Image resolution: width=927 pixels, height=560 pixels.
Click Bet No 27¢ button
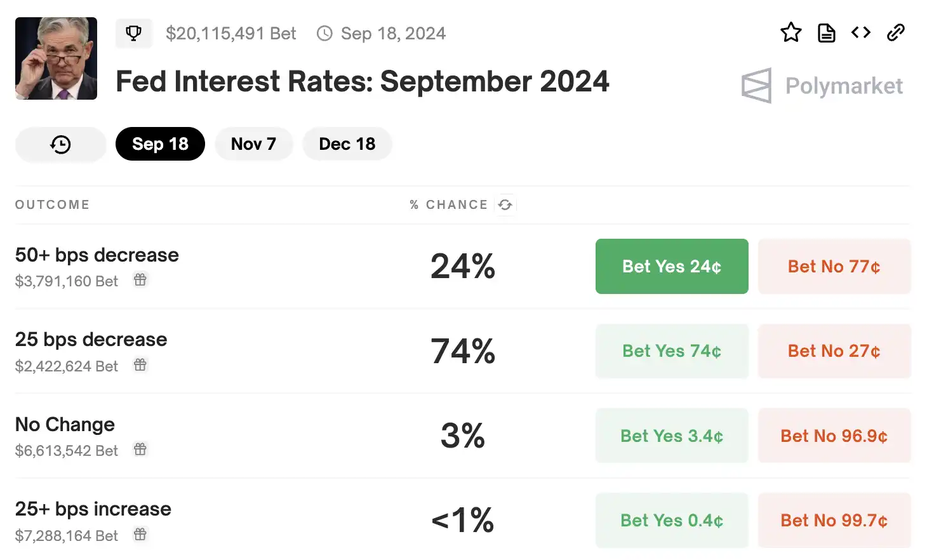tap(834, 351)
